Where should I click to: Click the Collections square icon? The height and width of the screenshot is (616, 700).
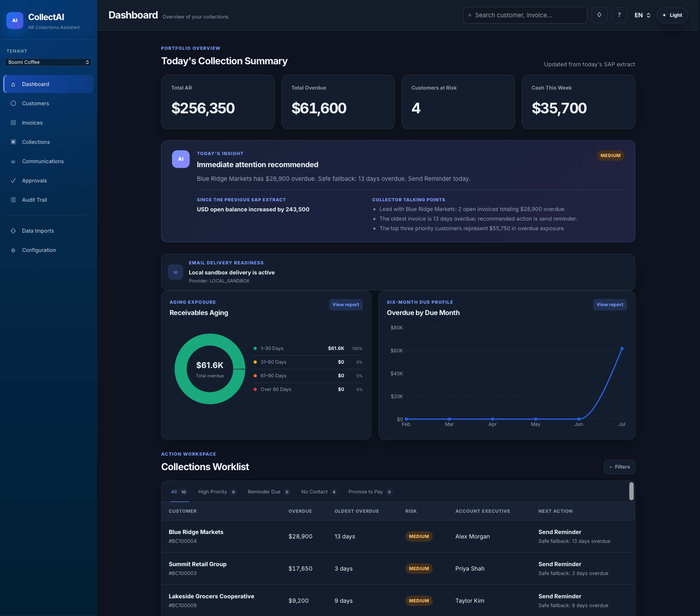coord(13,142)
